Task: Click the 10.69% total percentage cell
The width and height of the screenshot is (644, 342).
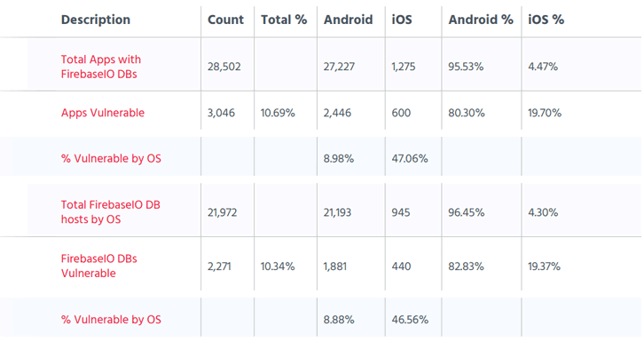Action: (x=278, y=113)
